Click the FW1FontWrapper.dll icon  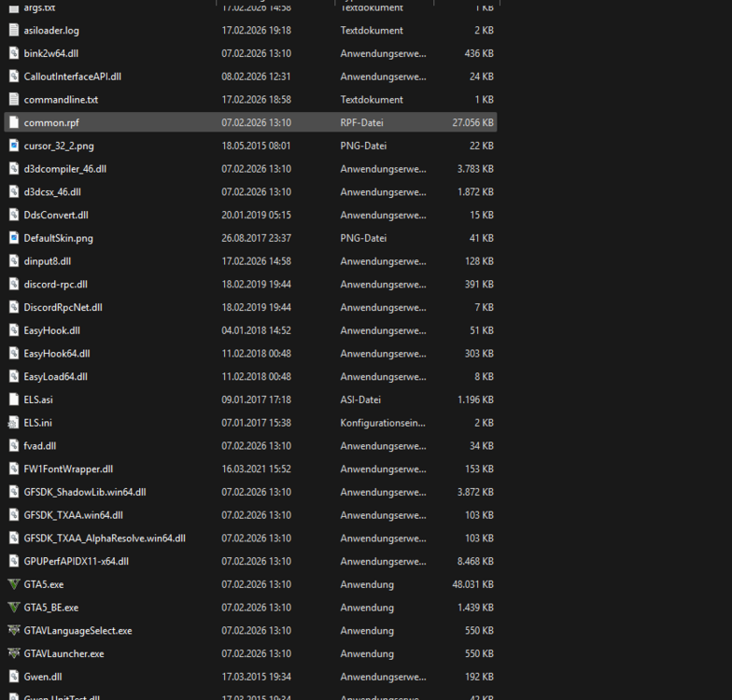point(14,469)
